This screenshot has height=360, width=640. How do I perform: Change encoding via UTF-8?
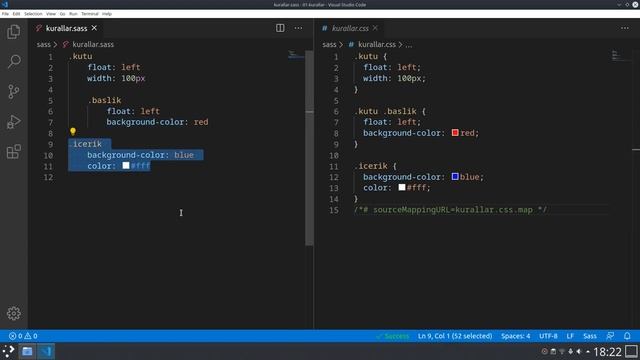click(548, 336)
